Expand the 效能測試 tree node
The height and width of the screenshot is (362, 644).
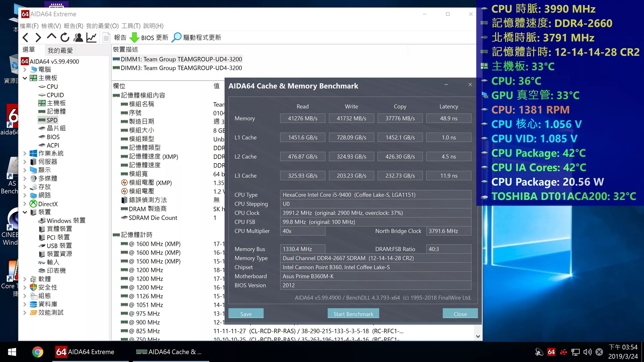point(25,312)
